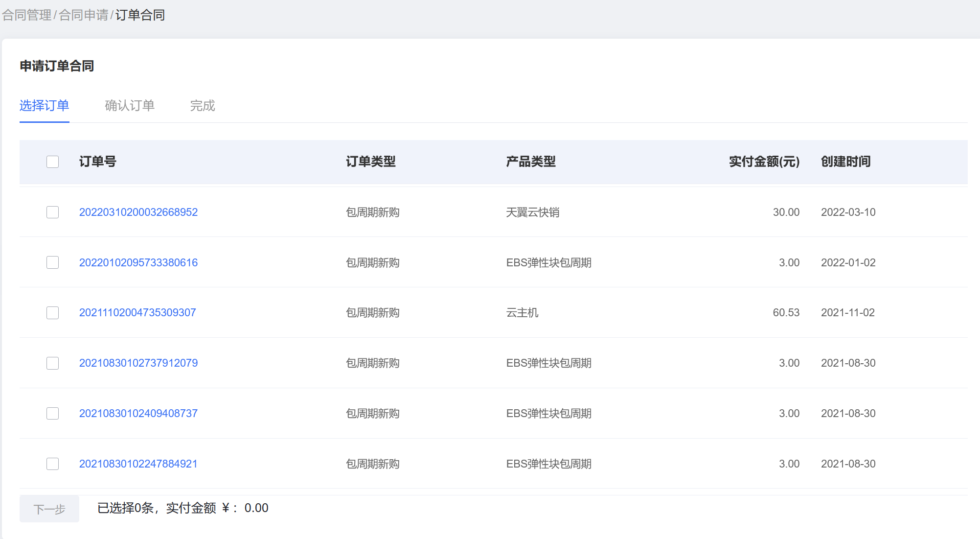
Task: Open order link 20210830102247884921
Action: pyautogui.click(x=138, y=464)
